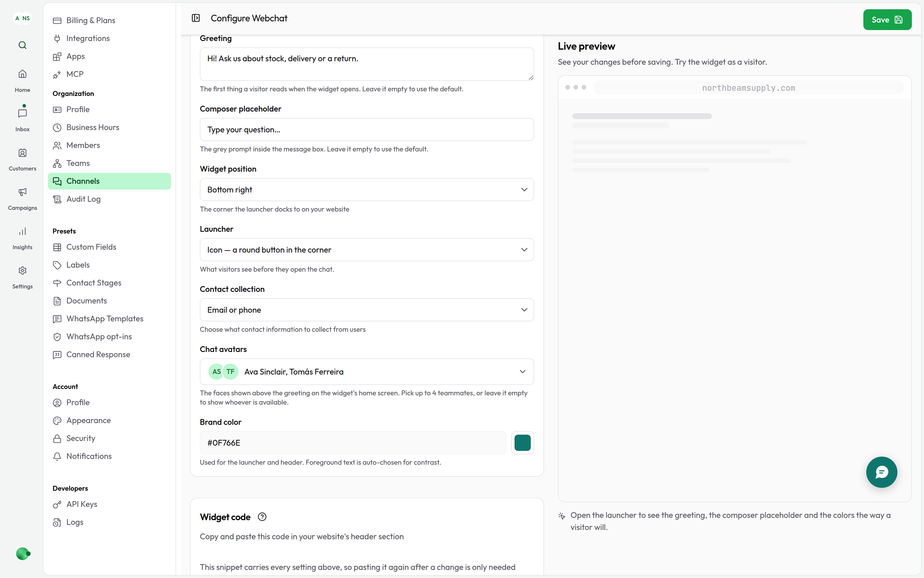The height and width of the screenshot is (578, 924).
Task: Click the Integrations plug icon
Action: pos(57,38)
